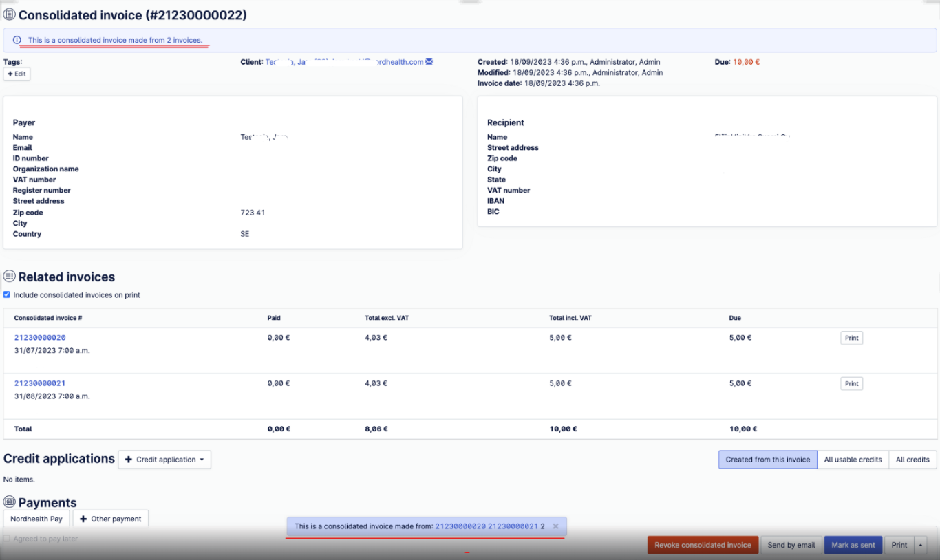
Task: Uncheck Include consolidated invoices on print
Action: pos(7,295)
